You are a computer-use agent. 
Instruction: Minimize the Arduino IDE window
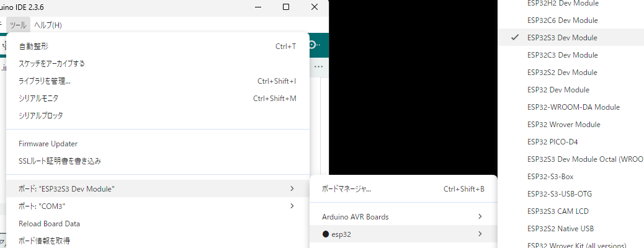tap(257, 7)
